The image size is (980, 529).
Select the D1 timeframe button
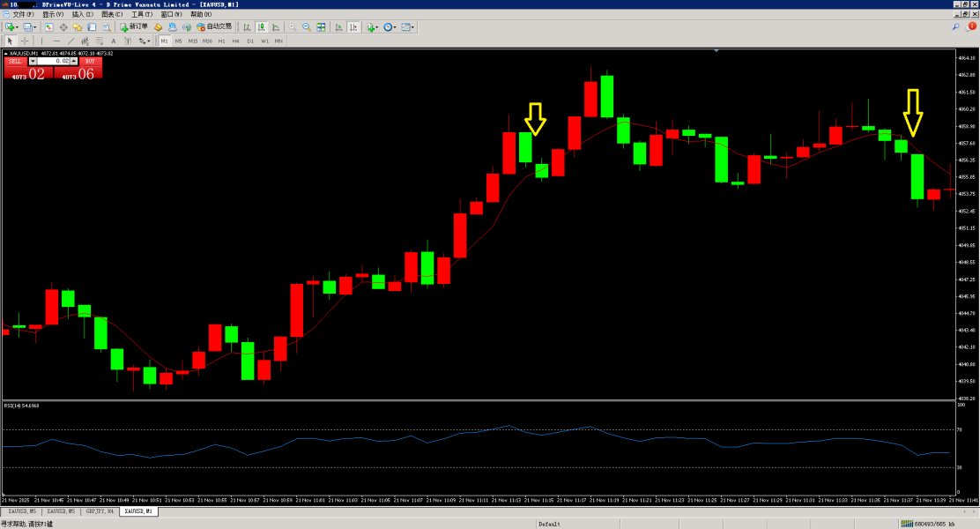tap(250, 41)
